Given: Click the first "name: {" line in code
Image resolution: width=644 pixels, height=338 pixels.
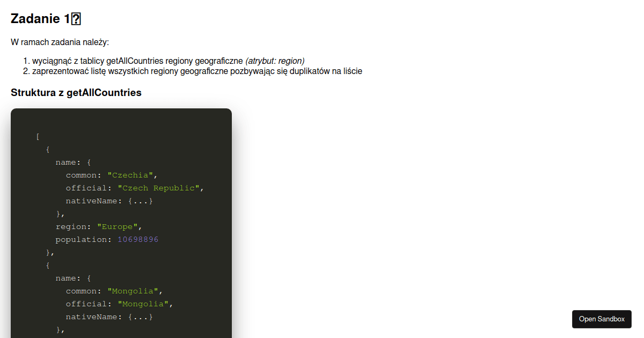Looking at the screenshot, I should click(x=74, y=162).
